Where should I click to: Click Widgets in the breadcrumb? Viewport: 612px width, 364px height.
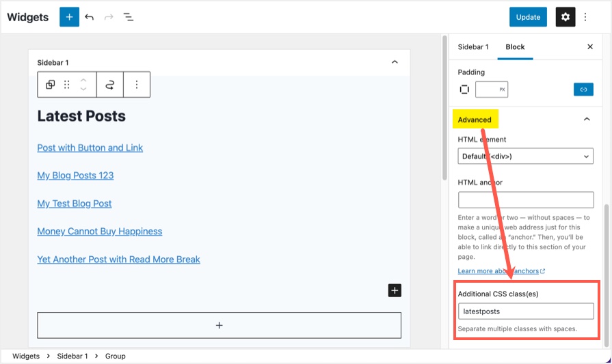pyautogui.click(x=26, y=356)
